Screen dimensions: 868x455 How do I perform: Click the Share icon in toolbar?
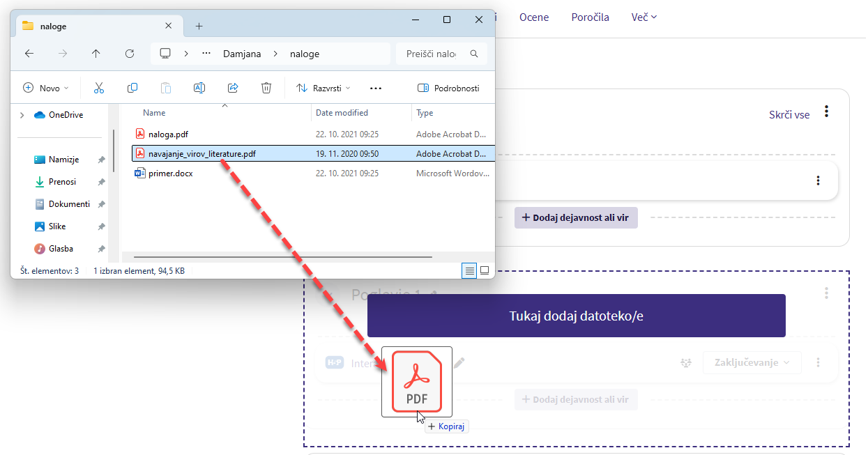coord(233,88)
